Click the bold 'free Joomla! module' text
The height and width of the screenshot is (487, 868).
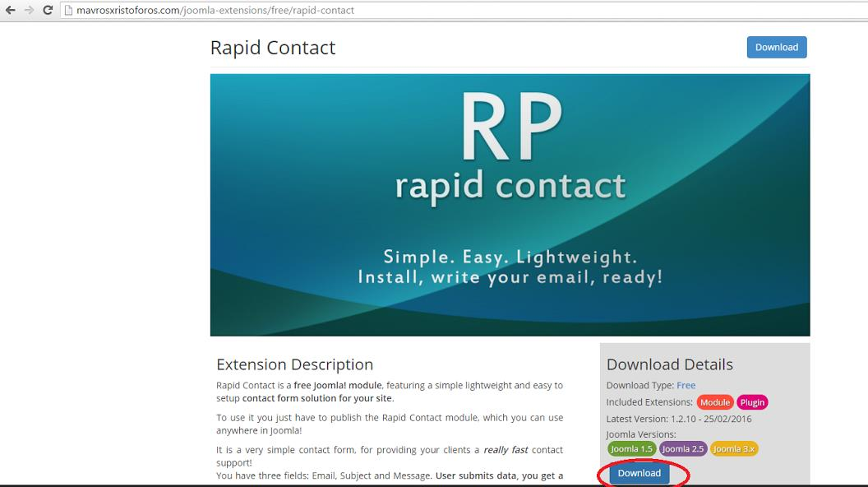[x=338, y=385]
